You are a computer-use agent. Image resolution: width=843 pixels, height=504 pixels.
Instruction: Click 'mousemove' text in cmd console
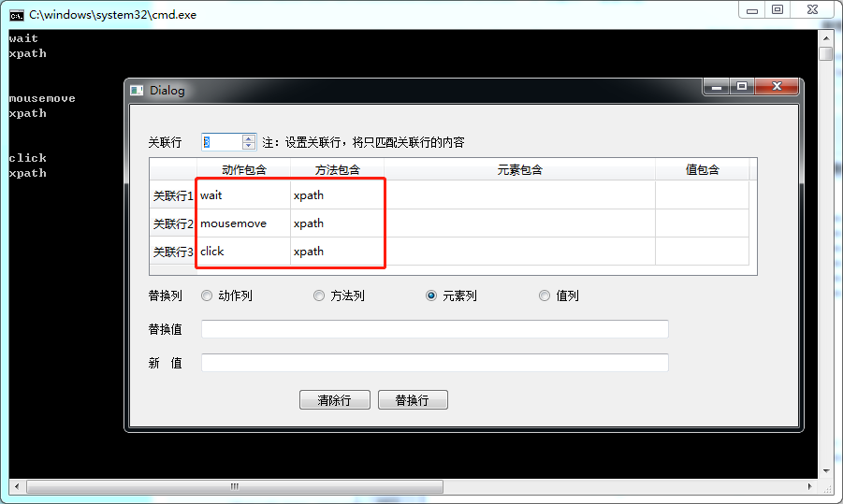point(42,98)
